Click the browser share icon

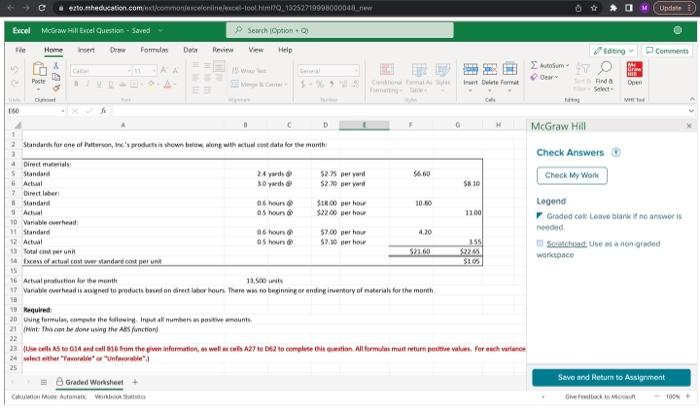pos(578,8)
